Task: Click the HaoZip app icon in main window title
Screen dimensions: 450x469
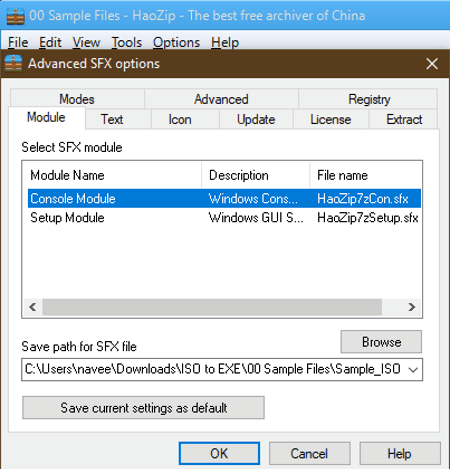Action: point(16,16)
